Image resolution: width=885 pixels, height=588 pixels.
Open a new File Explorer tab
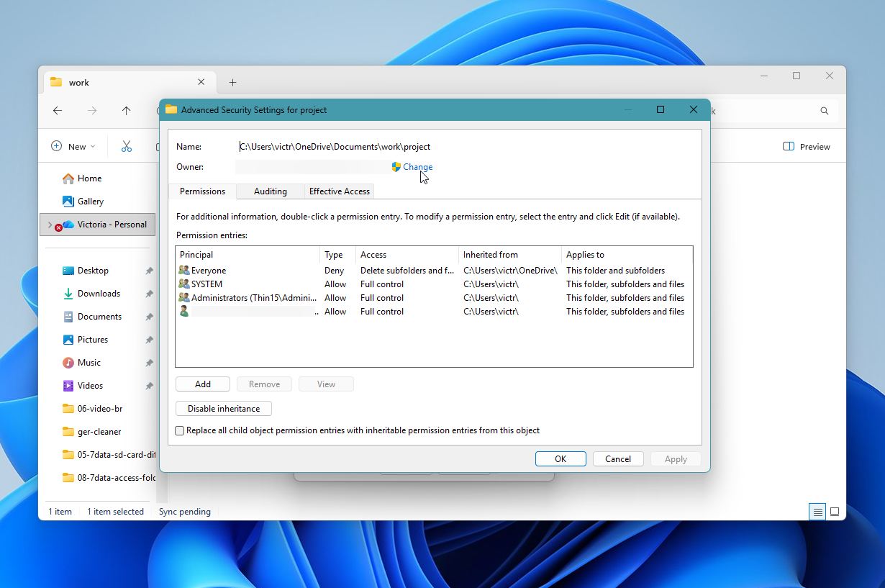pos(232,83)
